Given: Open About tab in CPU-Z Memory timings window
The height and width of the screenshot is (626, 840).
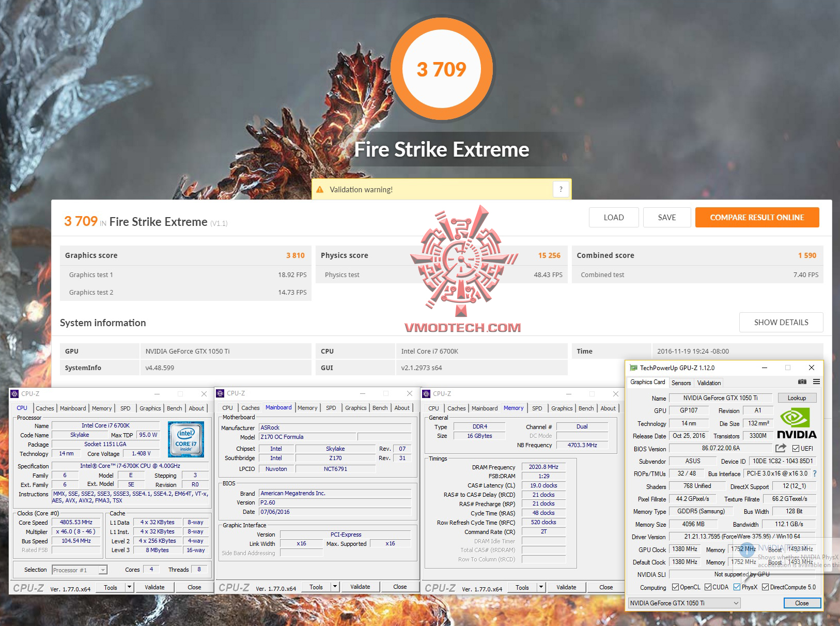Looking at the screenshot, I should 608,408.
